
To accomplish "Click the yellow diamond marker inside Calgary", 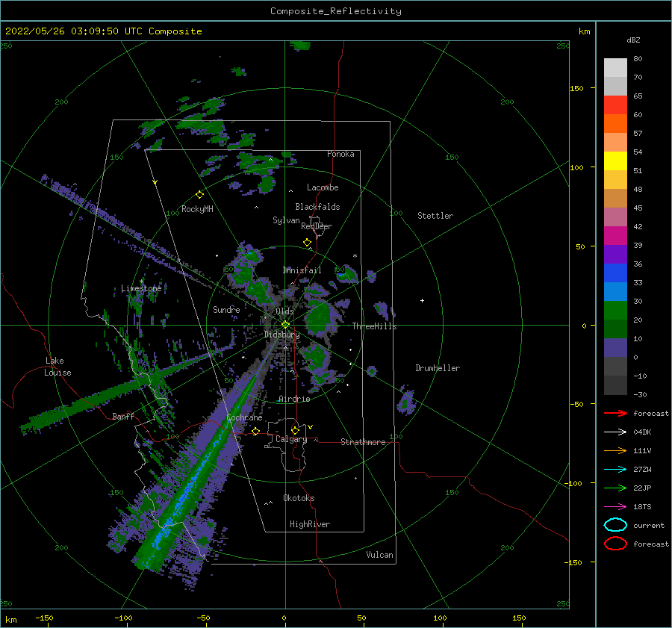I will click(x=295, y=430).
